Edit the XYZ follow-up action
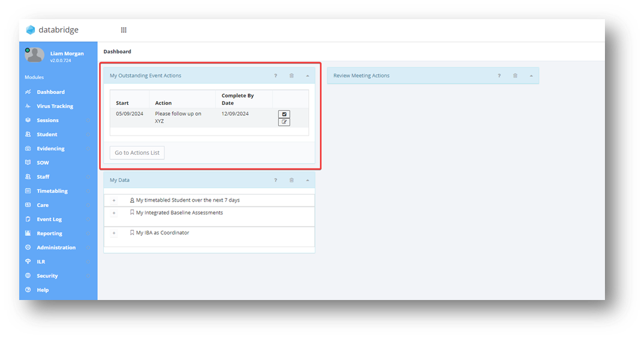Viewport: 644px width, 339px height. pyautogui.click(x=284, y=122)
